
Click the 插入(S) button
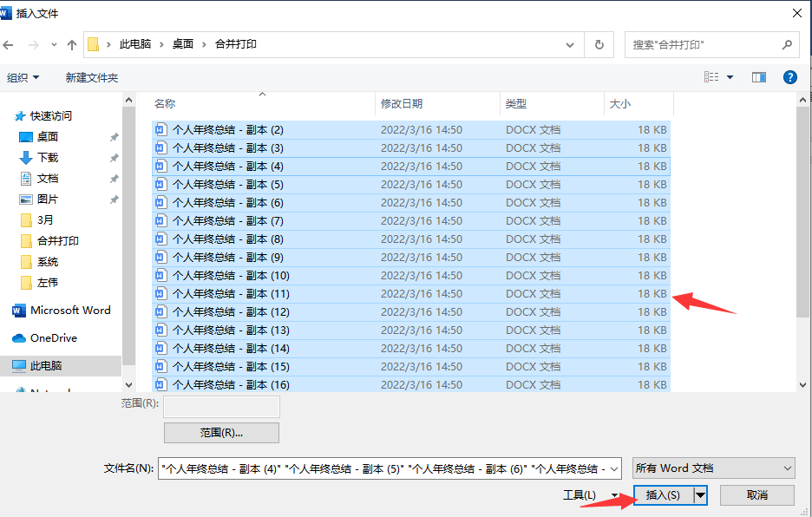click(664, 495)
